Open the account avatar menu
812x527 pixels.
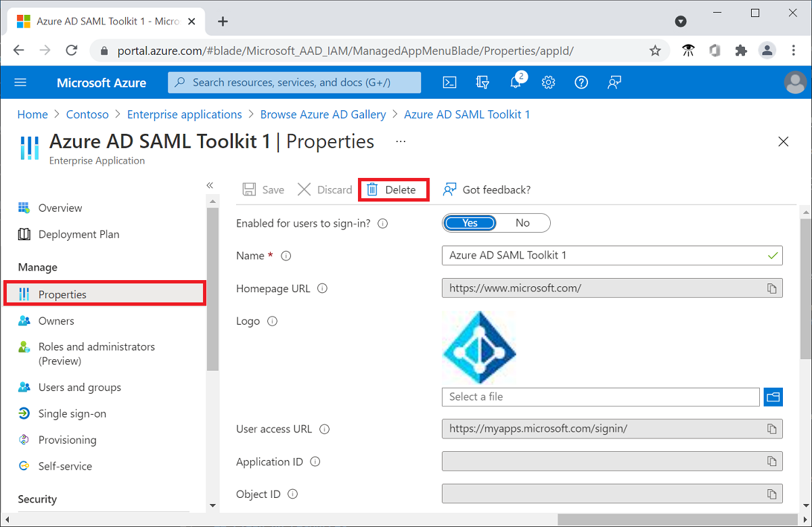[x=795, y=83]
